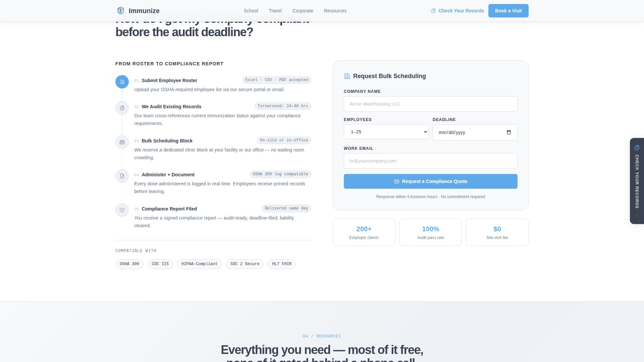Click the Request Bulk Scheduling title
Viewport: 644px width, 362px height.
(389, 76)
